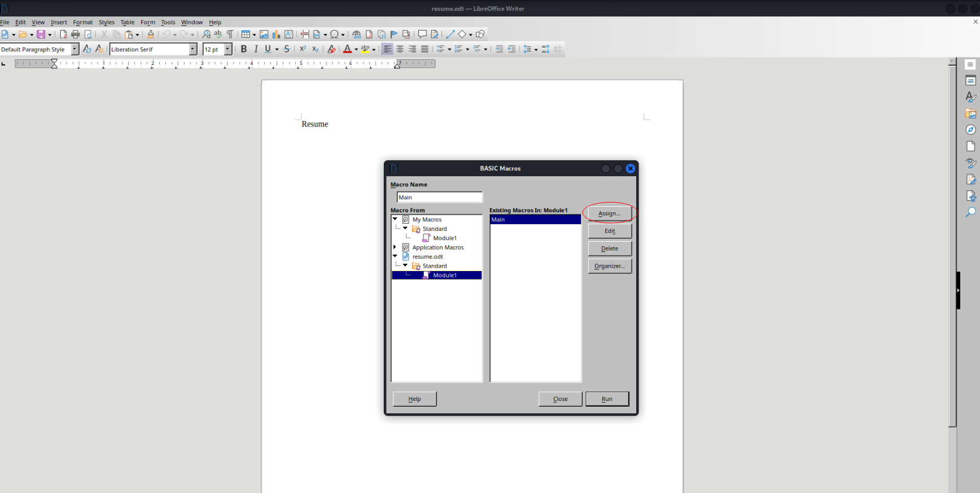Screen dimensions: 980x493
Task: Toggle Underline formatting
Action: coord(268,49)
